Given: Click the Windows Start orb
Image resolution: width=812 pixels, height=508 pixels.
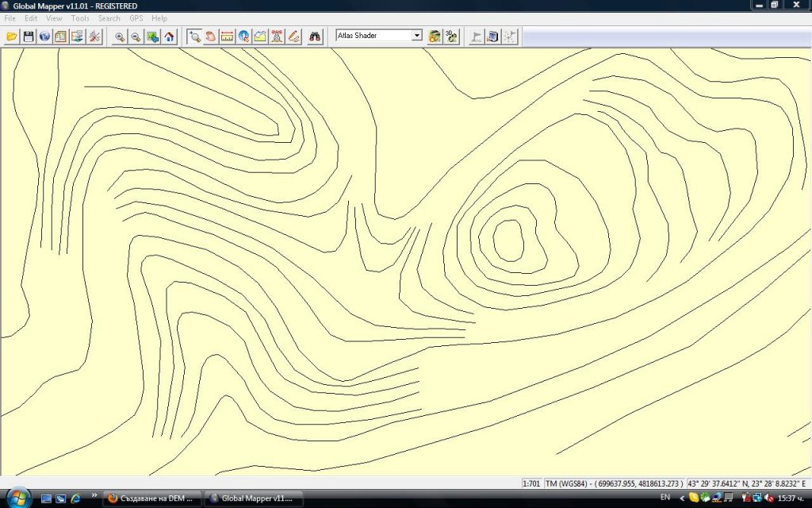Looking at the screenshot, I should (x=17, y=498).
